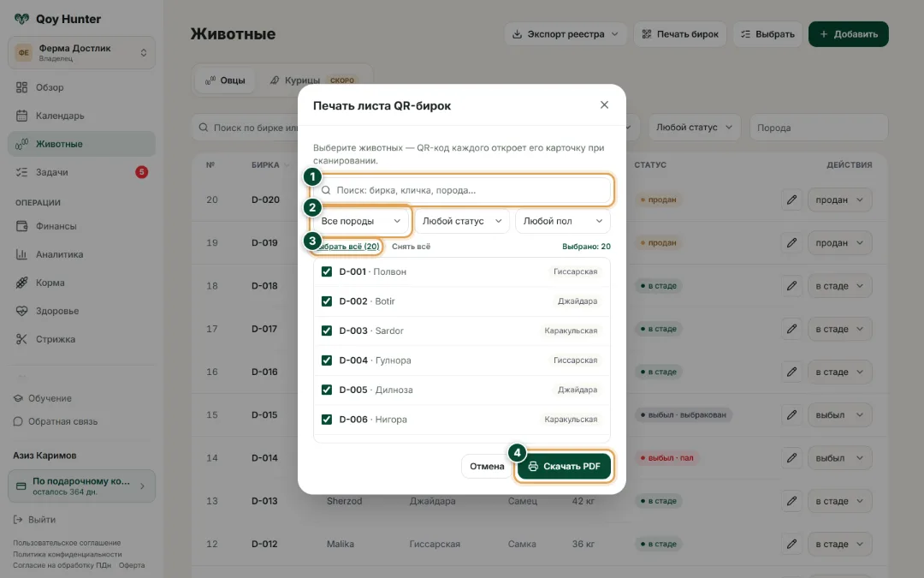The height and width of the screenshot is (578, 924).
Task: Click the Снять всё link
Action: (x=411, y=247)
